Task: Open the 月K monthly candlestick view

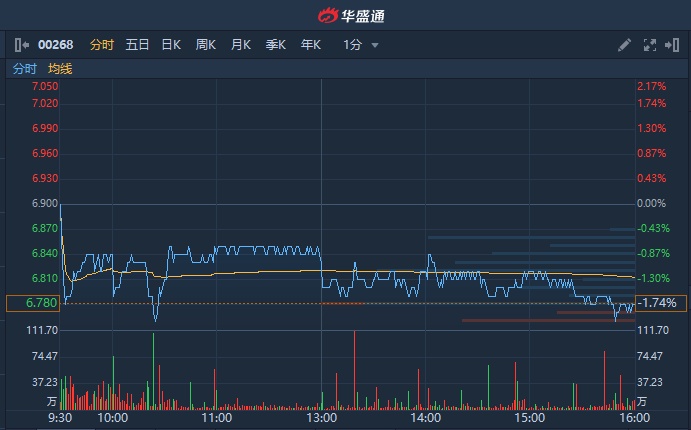Action: (x=241, y=45)
